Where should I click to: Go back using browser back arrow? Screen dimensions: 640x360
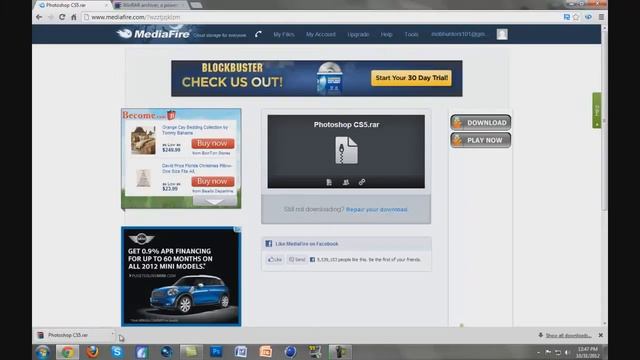pos(39,17)
